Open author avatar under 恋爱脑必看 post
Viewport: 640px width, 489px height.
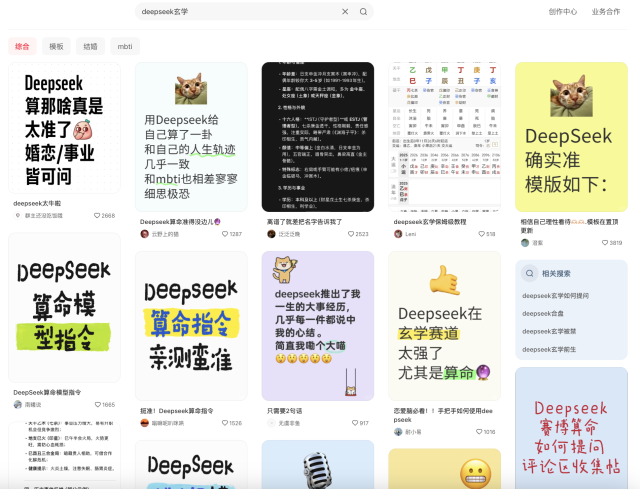coord(398,431)
